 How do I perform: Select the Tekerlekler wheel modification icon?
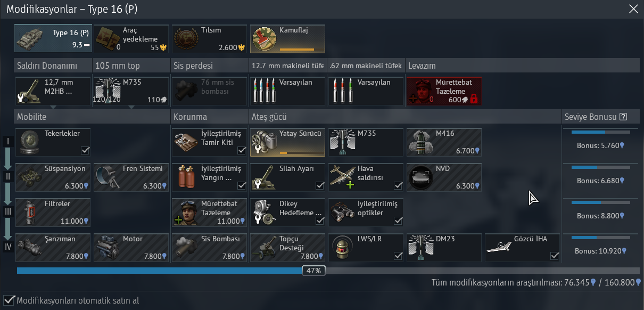pyautogui.click(x=29, y=142)
